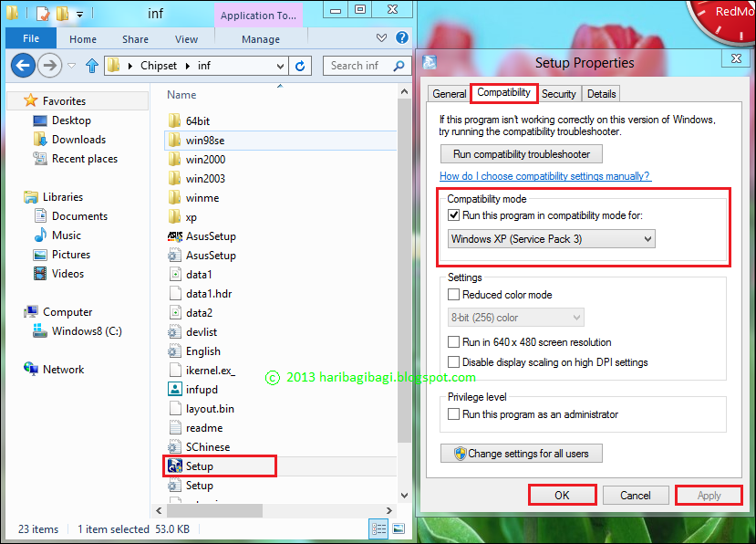Collapse the ribbon using the chevron arrow
756x544 pixels.
[x=382, y=38]
